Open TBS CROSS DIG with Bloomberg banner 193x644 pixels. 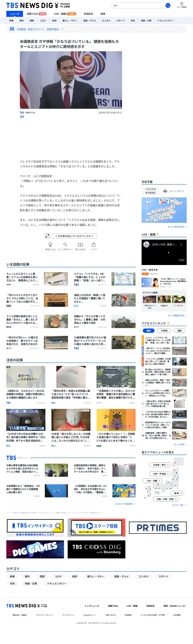click(x=96, y=549)
